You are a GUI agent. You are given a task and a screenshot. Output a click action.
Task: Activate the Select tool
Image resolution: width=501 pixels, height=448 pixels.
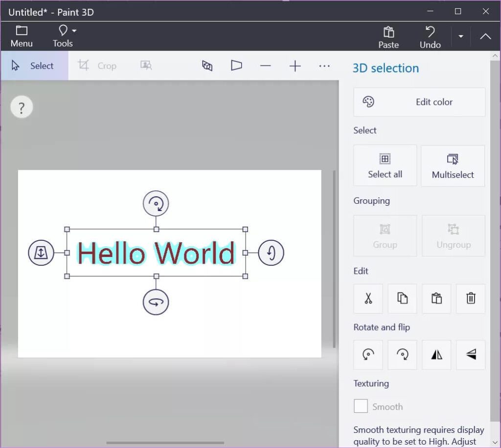(34, 65)
